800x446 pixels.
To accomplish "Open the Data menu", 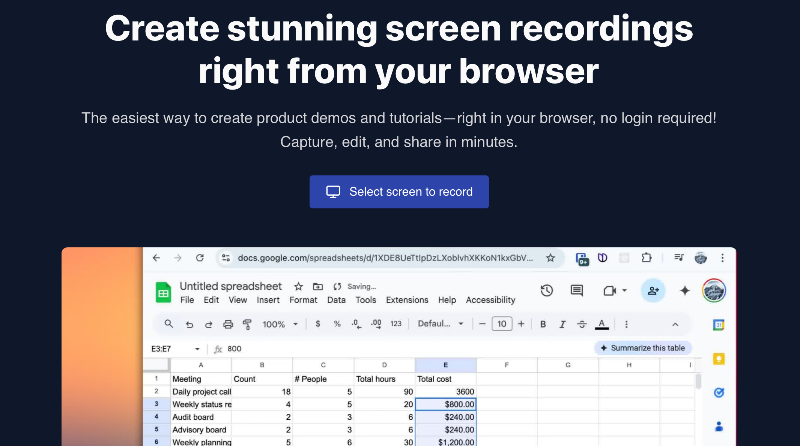I will pyautogui.click(x=336, y=300).
